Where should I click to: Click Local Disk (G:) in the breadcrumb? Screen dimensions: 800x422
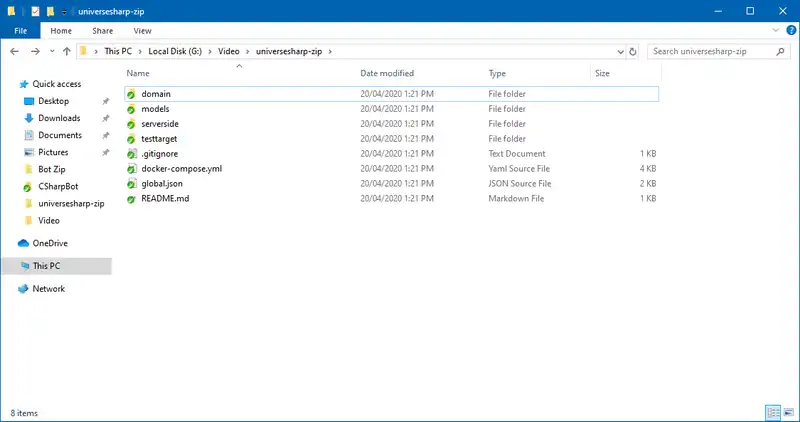(x=174, y=50)
